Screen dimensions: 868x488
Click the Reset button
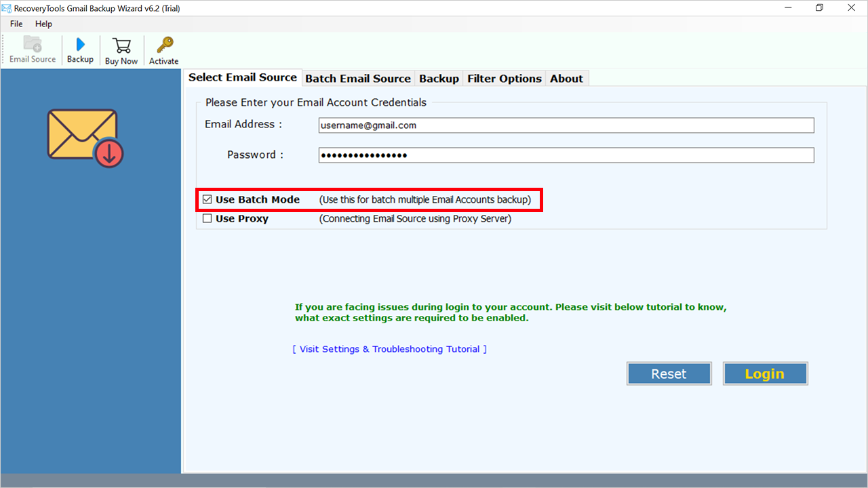pyautogui.click(x=669, y=373)
